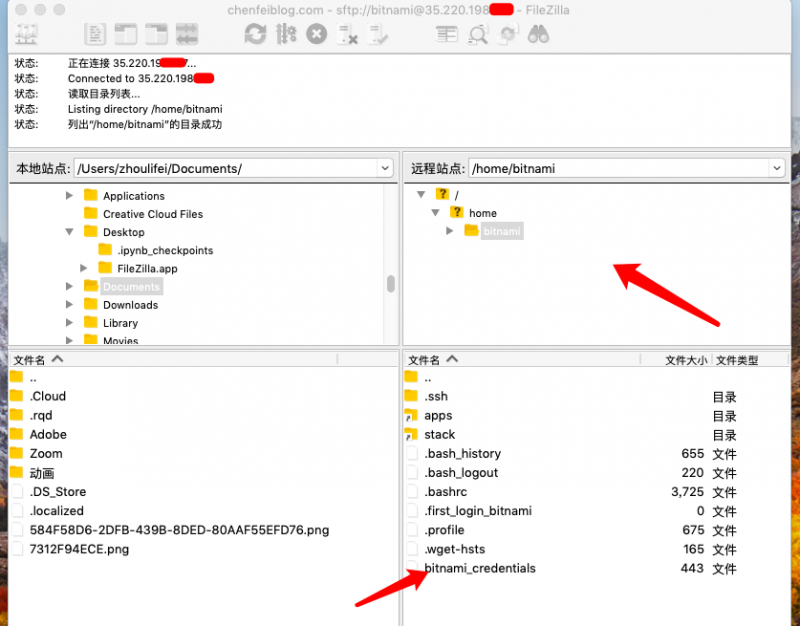The image size is (800, 626).
Task: Click the remote site path field
Action: point(619,168)
